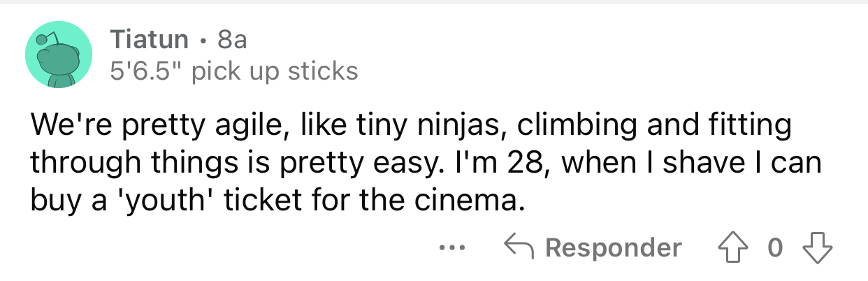Click the line mentioning I'm 28
The image size is (868, 281).
(x=426, y=164)
